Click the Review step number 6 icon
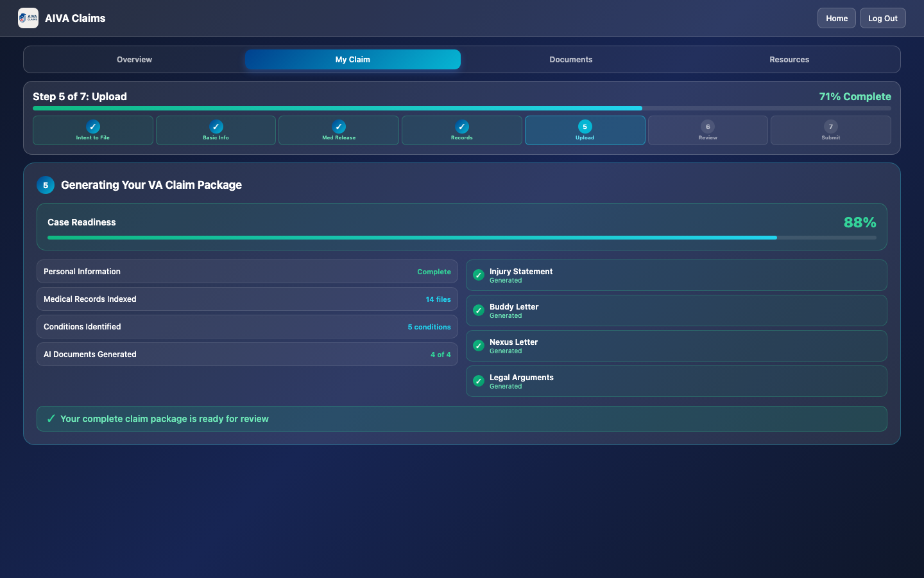Image resolution: width=924 pixels, height=578 pixels. coord(708,127)
